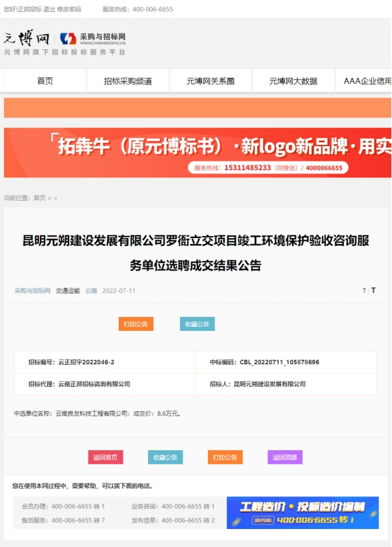Open the 招标采购频道 navigation tab

(x=128, y=81)
